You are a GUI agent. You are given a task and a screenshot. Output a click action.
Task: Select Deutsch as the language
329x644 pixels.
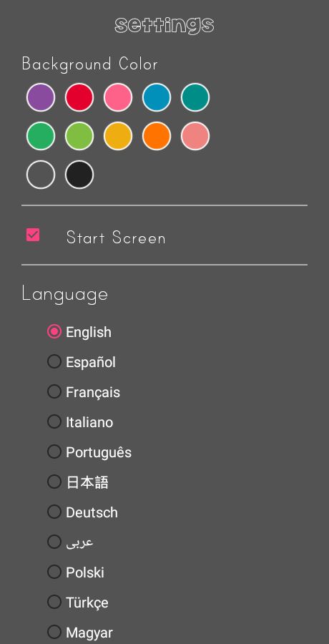(x=82, y=512)
